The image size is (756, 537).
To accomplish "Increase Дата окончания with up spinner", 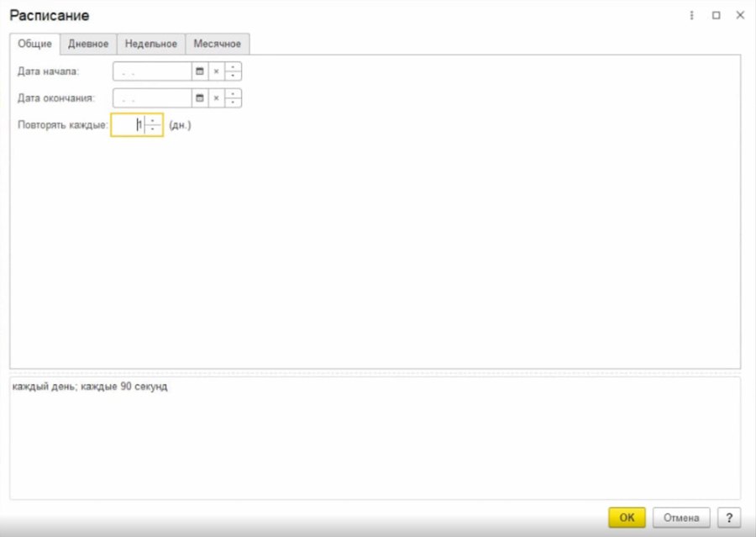I will coord(233,93).
